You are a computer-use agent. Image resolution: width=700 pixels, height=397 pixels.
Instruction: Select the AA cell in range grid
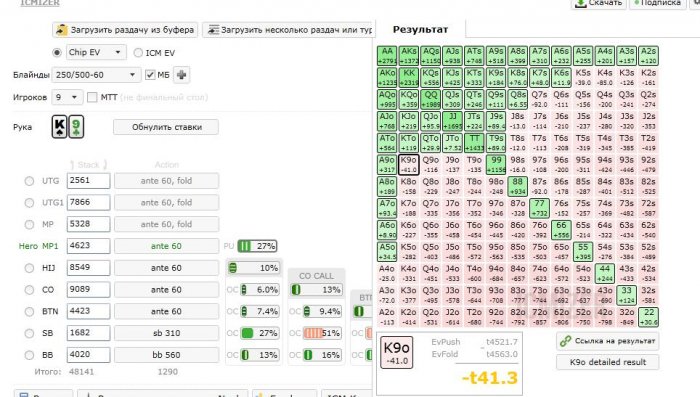[387, 55]
